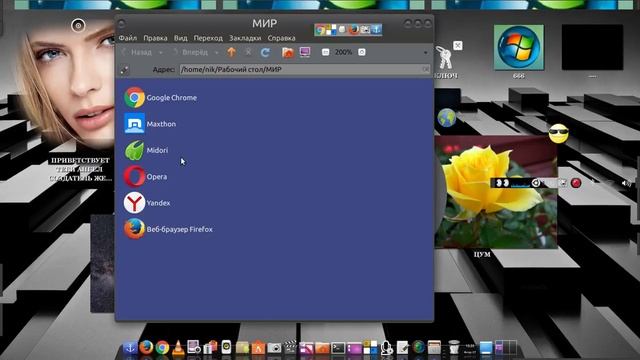640x360 pixels.
Task: Open the clapperboard video app in dock
Action: pos(290,347)
